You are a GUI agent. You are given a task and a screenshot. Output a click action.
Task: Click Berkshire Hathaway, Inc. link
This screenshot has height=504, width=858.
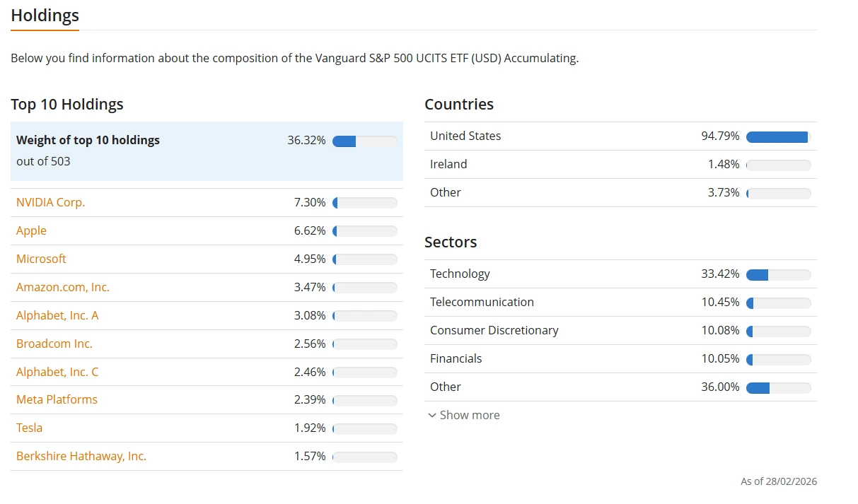pyautogui.click(x=81, y=456)
